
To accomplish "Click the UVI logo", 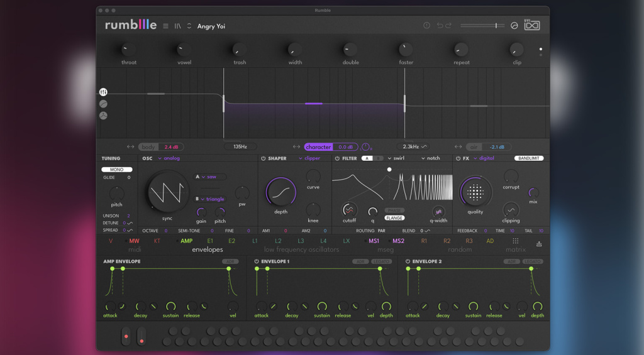I will pos(532,25).
